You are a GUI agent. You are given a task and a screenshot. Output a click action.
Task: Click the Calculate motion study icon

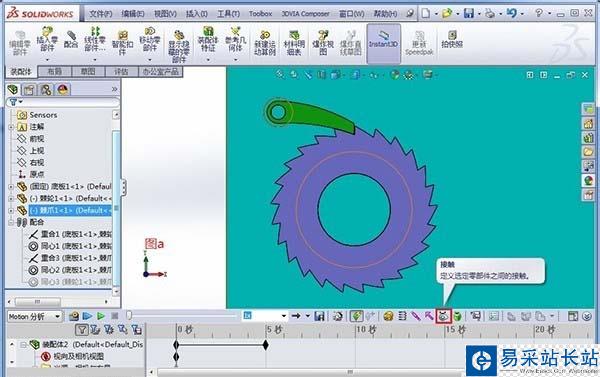[73, 316]
